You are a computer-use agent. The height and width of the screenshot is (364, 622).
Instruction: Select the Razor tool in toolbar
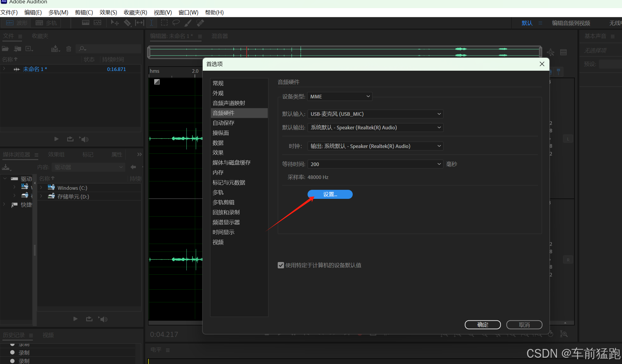[127, 23]
